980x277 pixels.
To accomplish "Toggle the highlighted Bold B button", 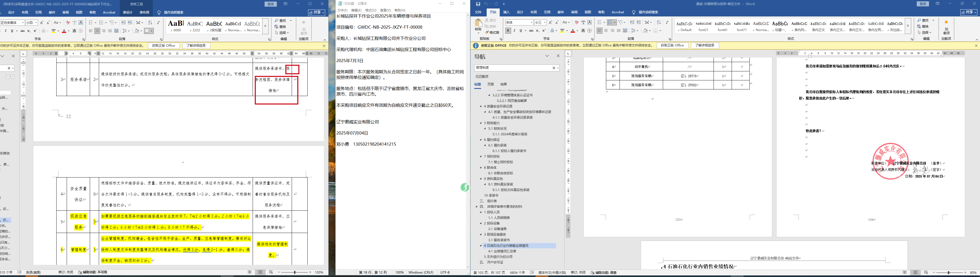I will (x=508, y=31).
